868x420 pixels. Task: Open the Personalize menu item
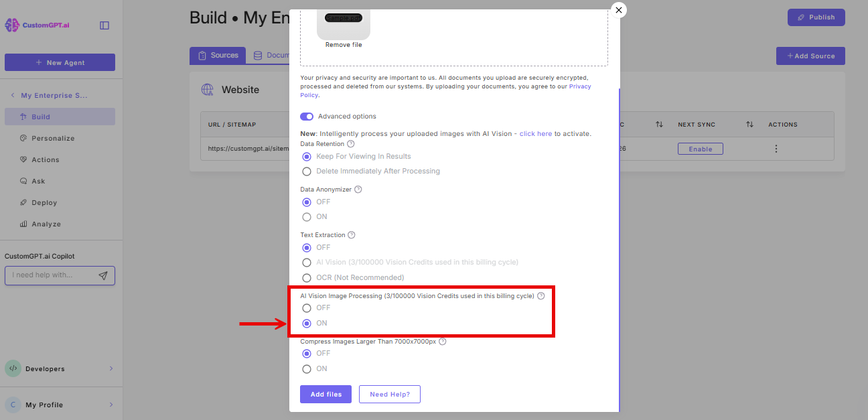60,138
